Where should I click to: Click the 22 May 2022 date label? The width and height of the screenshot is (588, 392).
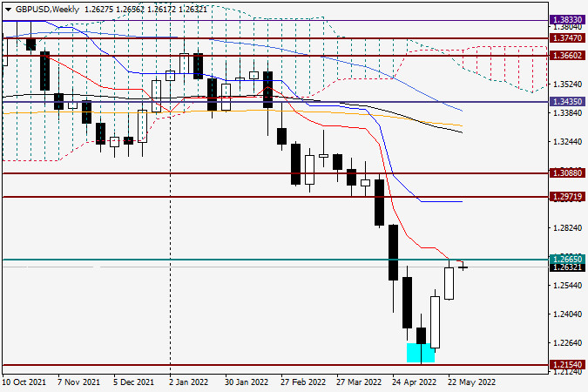tap(472, 382)
